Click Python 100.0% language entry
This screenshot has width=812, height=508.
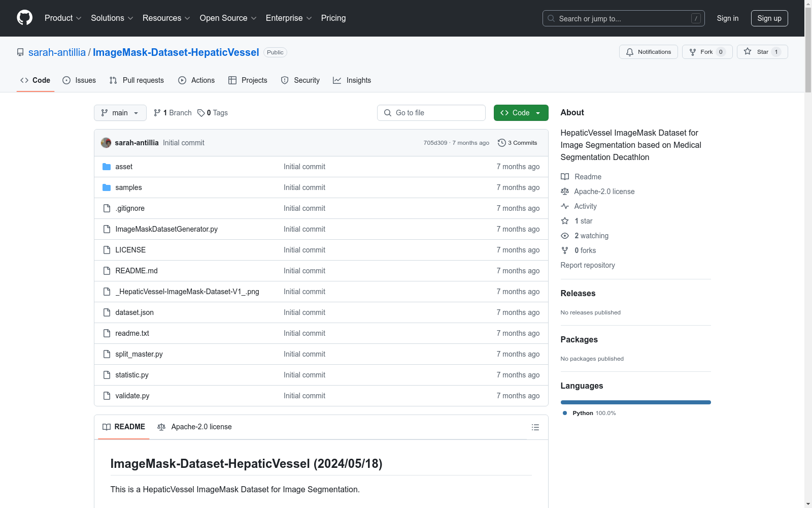point(589,413)
